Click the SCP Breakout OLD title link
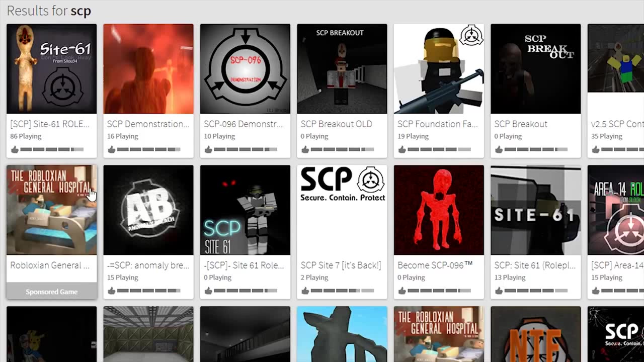Screen dimensions: 644x362 pos(336,124)
